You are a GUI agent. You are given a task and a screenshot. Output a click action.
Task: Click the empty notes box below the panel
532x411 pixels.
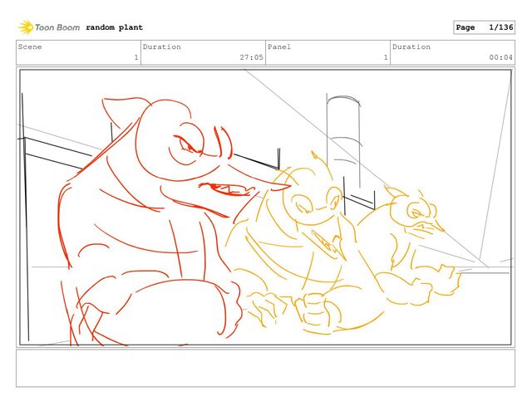(265, 368)
